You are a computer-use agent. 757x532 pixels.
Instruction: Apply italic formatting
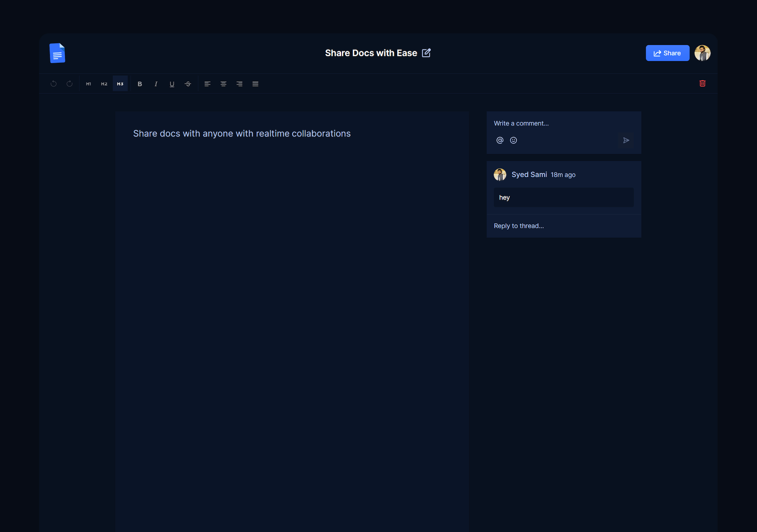click(x=156, y=84)
